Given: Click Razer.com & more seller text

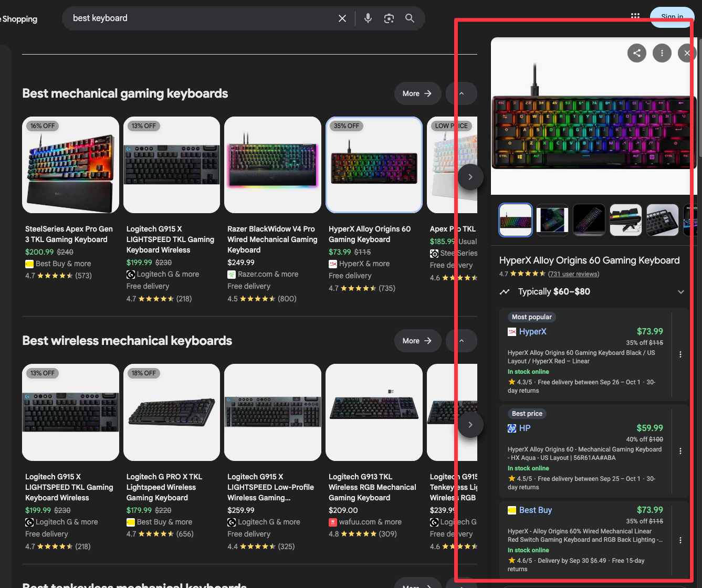Looking at the screenshot, I should pyautogui.click(x=268, y=274).
